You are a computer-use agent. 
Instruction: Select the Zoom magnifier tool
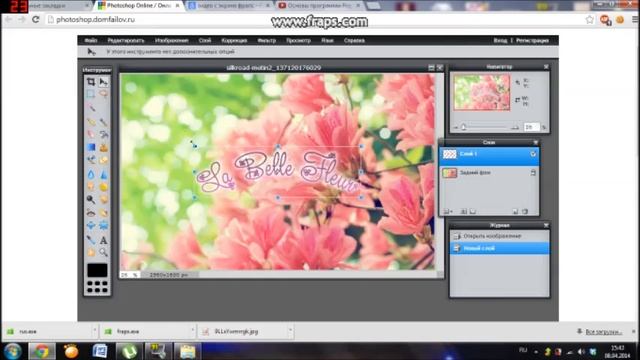pyautogui.click(x=103, y=253)
